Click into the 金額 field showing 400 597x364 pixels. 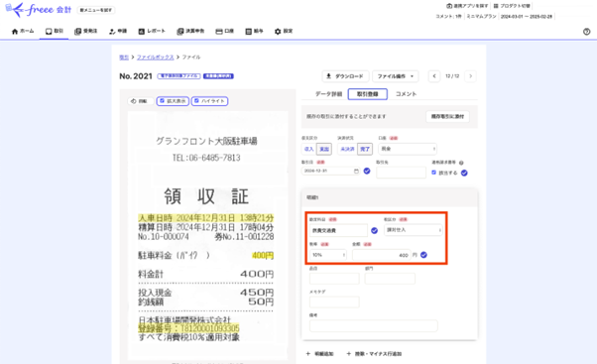[382, 255]
